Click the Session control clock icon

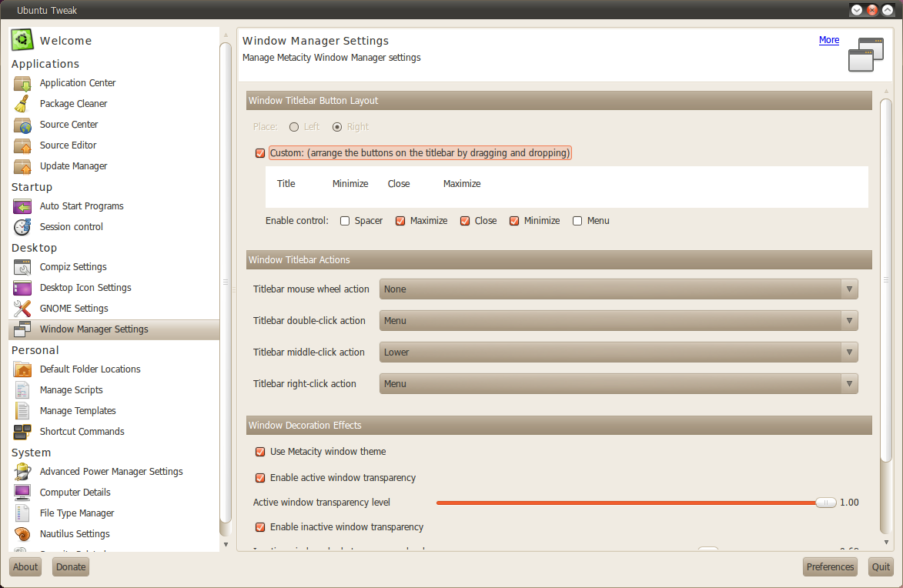22,227
